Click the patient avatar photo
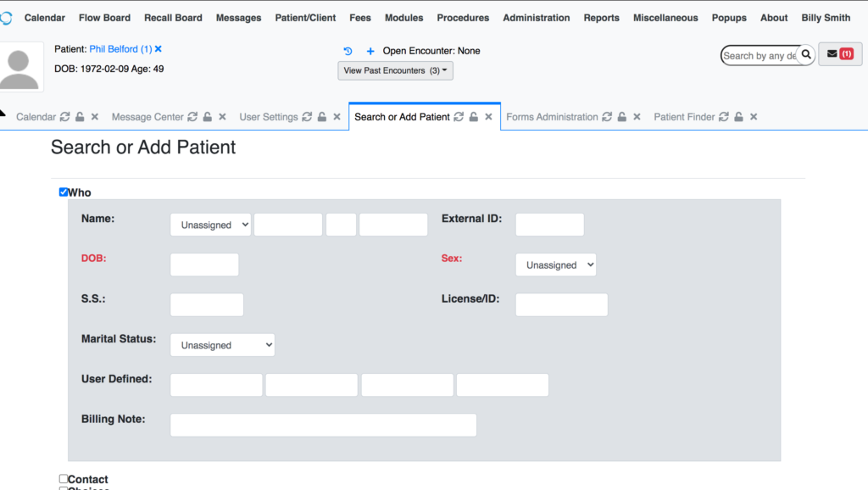Viewport: 868px width, 490px height. [20, 67]
